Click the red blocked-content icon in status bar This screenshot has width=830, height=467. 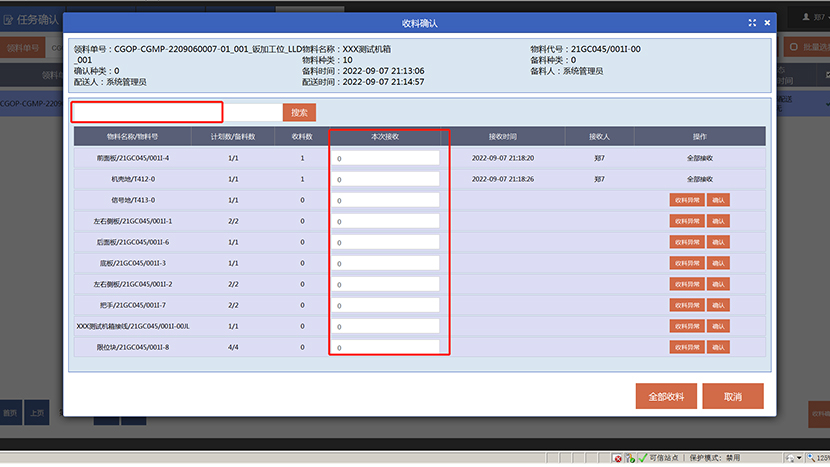click(619, 458)
